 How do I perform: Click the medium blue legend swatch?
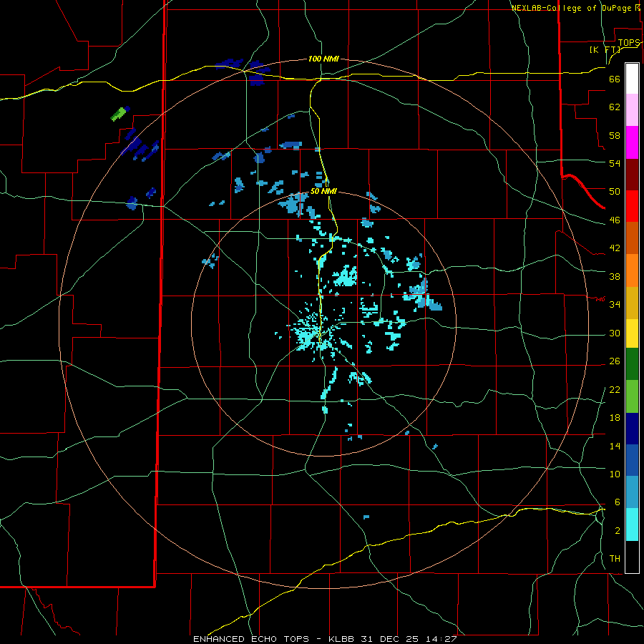[632, 460]
